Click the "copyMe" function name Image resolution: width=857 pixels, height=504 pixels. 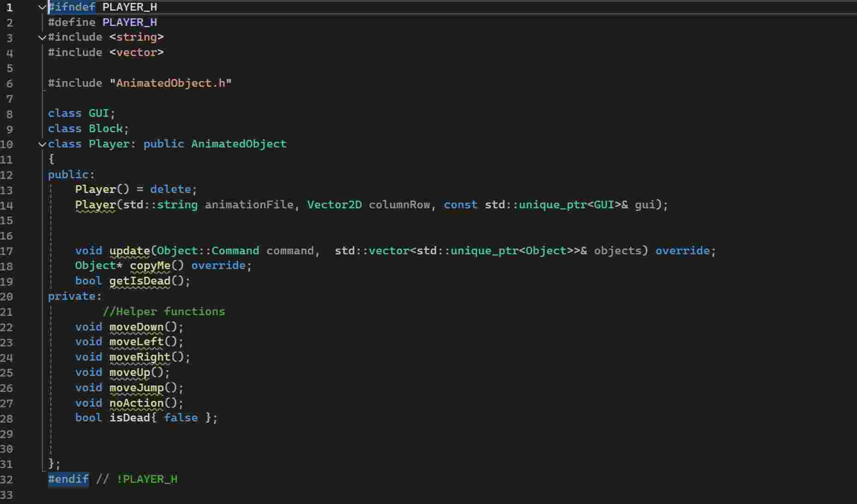pyautogui.click(x=150, y=266)
